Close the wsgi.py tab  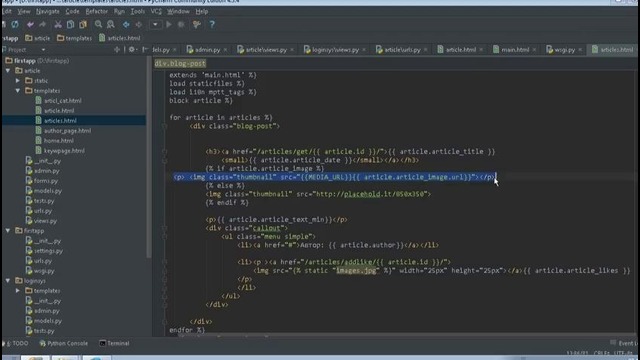pyautogui.click(x=580, y=50)
